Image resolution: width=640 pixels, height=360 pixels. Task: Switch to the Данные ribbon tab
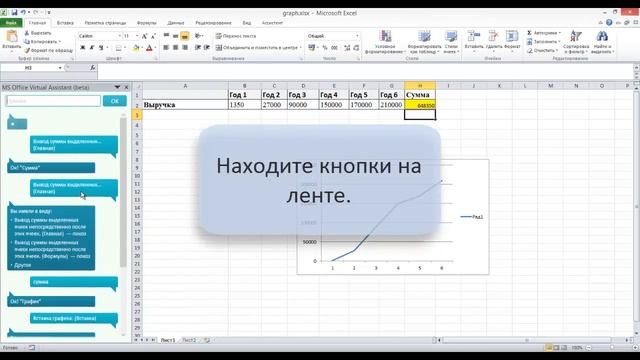[x=176, y=23]
